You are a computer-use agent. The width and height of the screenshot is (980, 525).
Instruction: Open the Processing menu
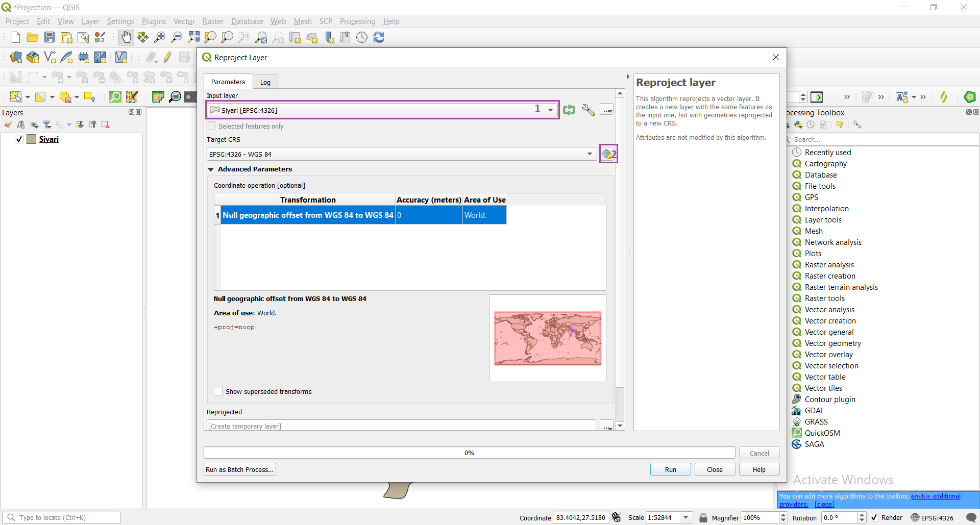tap(357, 21)
